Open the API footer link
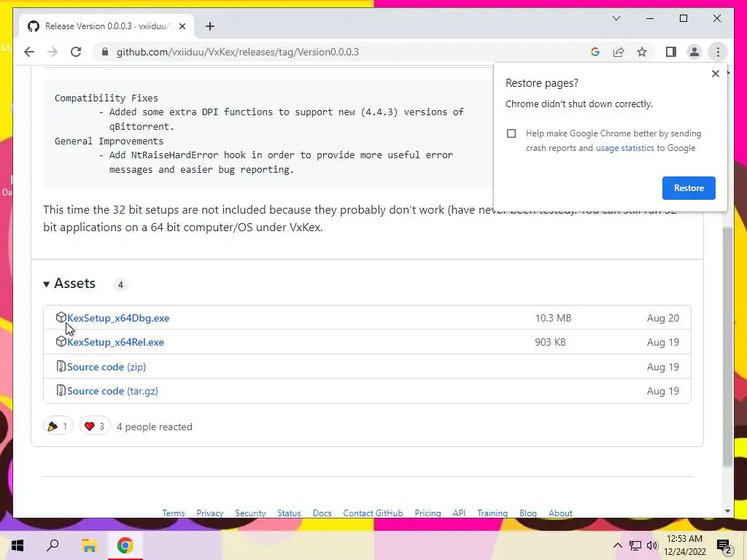The width and height of the screenshot is (747, 560). [x=459, y=513]
